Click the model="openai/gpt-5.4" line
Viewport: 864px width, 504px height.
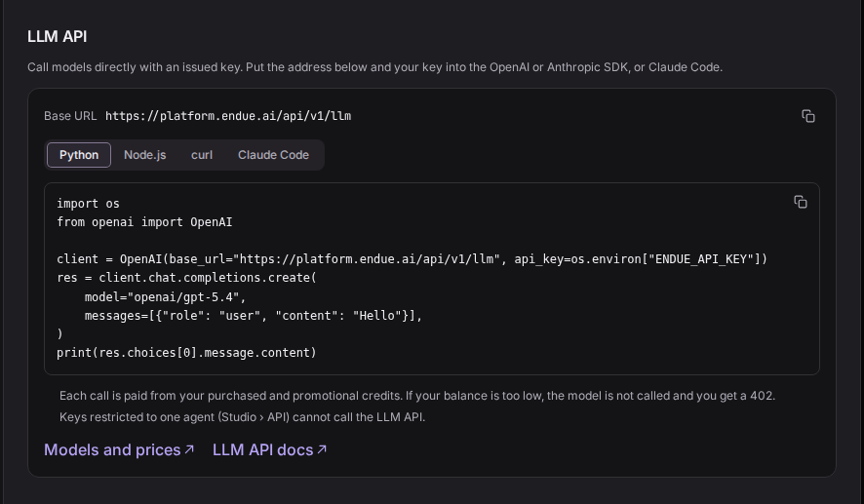(x=165, y=297)
